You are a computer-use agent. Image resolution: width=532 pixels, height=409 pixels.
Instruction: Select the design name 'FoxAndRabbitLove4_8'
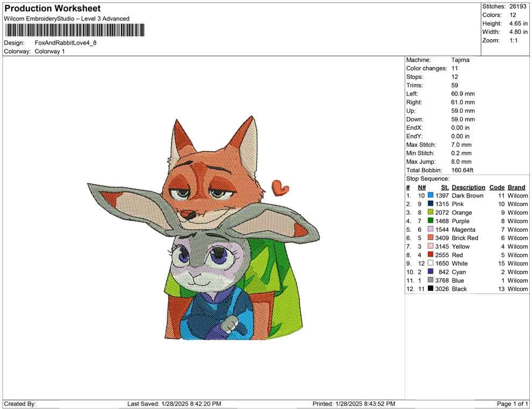click(66, 43)
